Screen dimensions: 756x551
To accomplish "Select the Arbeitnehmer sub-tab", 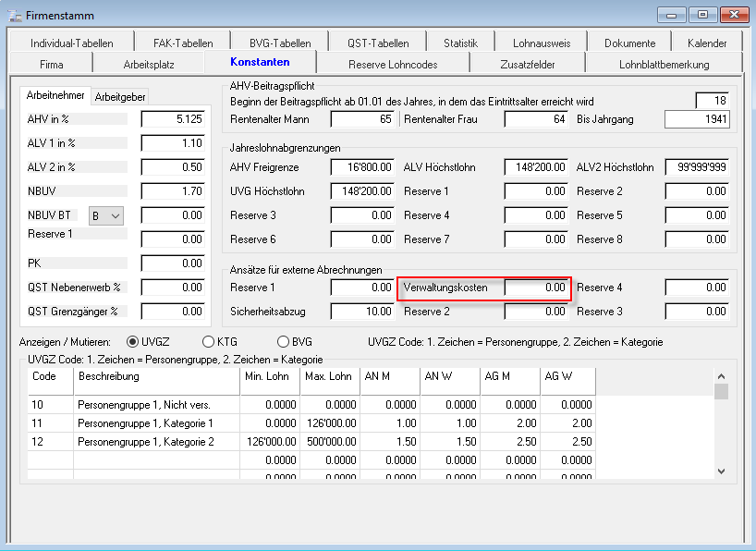I will click(55, 95).
